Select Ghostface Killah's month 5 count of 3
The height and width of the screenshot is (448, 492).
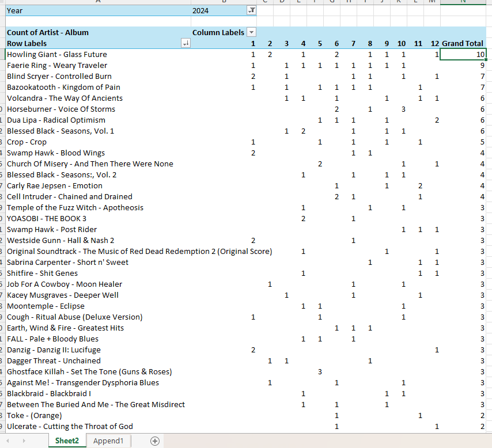tap(315, 372)
